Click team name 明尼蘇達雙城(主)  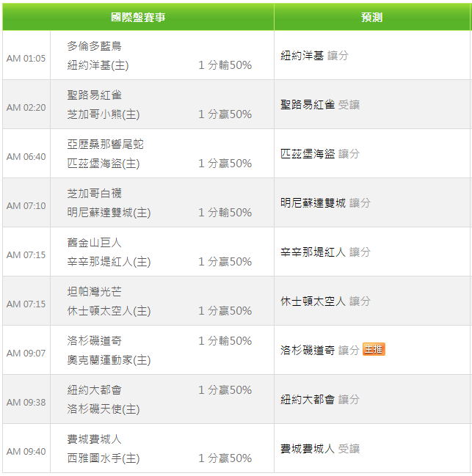109,213
